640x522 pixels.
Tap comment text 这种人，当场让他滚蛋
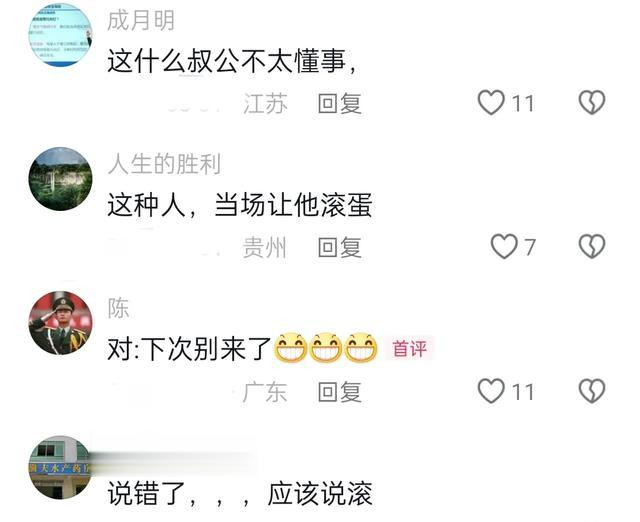(240, 204)
